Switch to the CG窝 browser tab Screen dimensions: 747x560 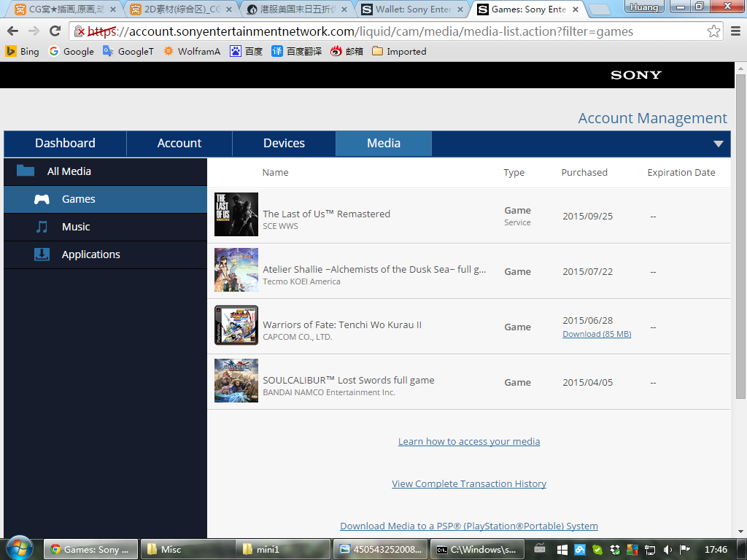coord(65,9)
